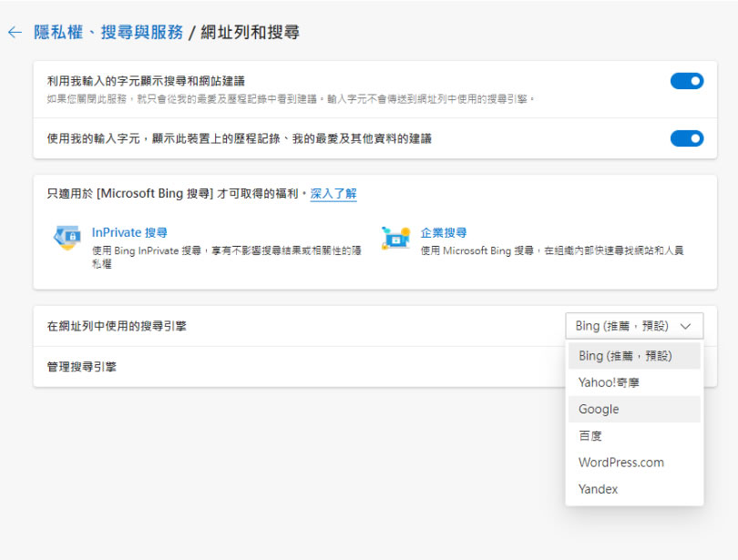Image resolution: width=738 pixels, height=560 pixels.
Task: Click the 企業搜尋 title link
Action: [x=444, y=233]
